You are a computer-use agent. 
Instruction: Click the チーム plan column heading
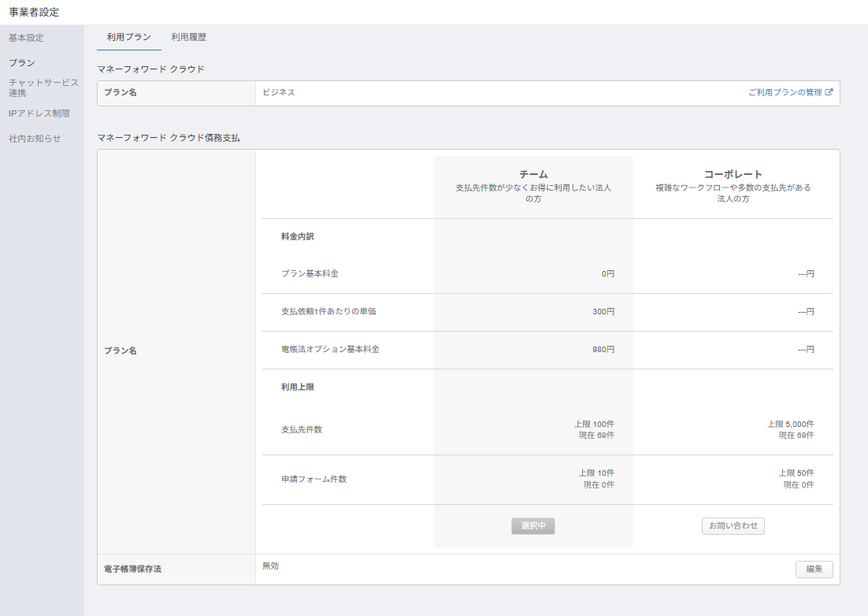point(533,174)
